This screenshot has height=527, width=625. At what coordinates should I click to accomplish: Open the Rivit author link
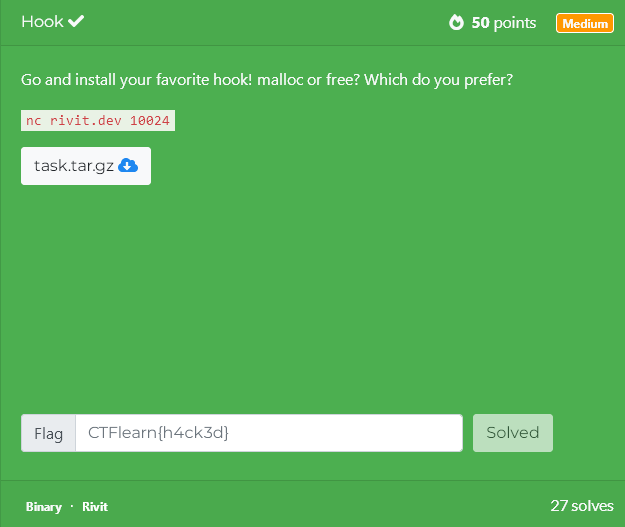(x=95, y=507)
